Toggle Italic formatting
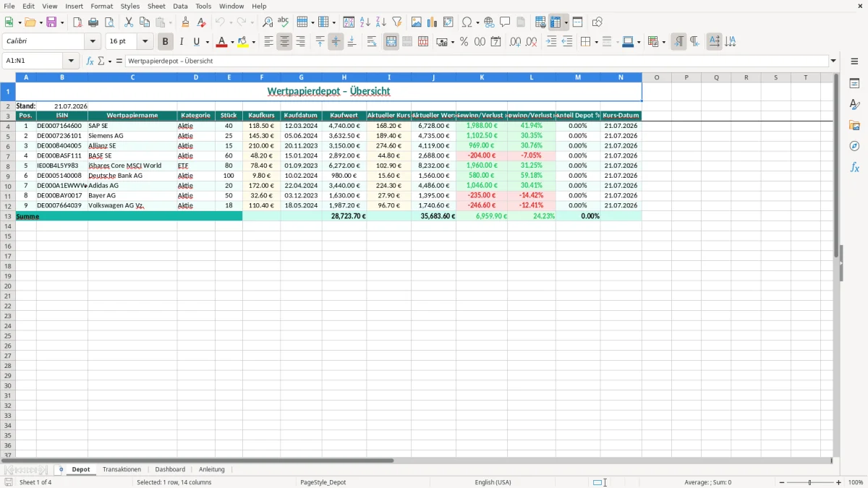Image resolution: width=868 pixels, height=488 pixels. pos(182,42)
